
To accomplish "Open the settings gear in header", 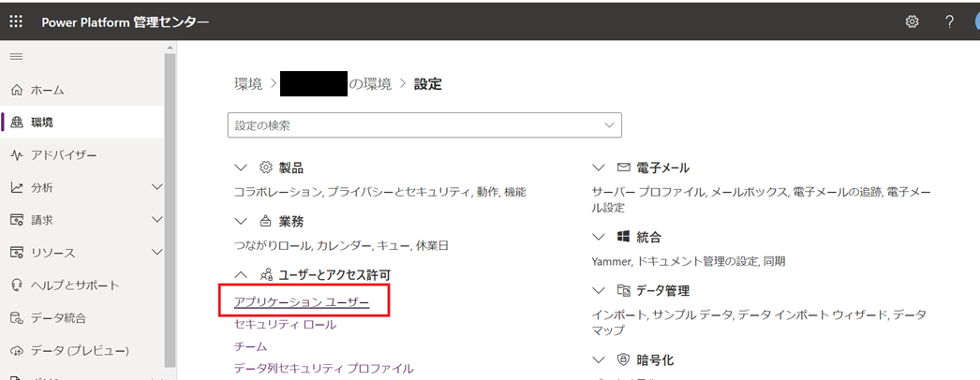I will [x=912, y=22].
